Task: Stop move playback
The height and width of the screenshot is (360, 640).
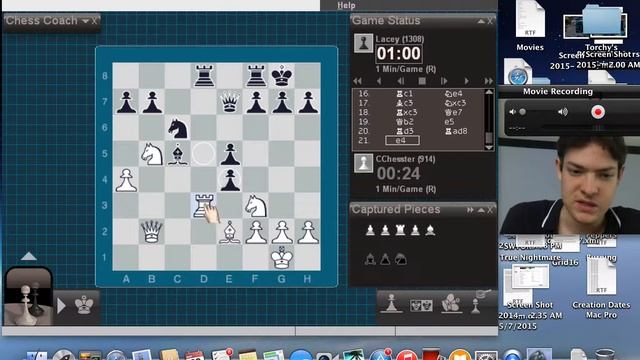Action: coord(422,81)
